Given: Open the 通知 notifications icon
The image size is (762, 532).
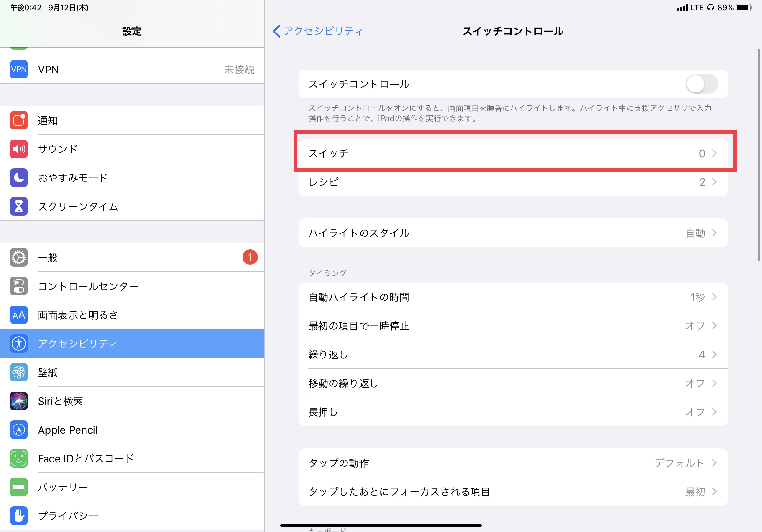Looking at the screenshot, I should (19, 120).
